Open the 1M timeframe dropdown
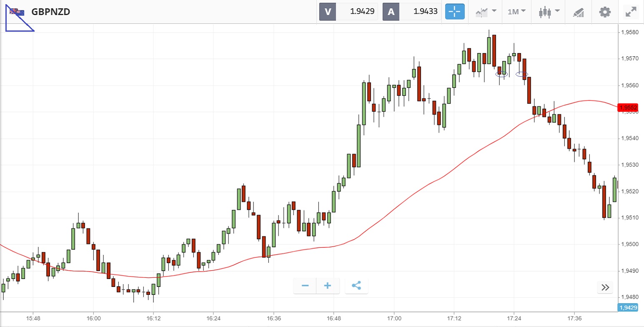 click(x=516, y=12)
